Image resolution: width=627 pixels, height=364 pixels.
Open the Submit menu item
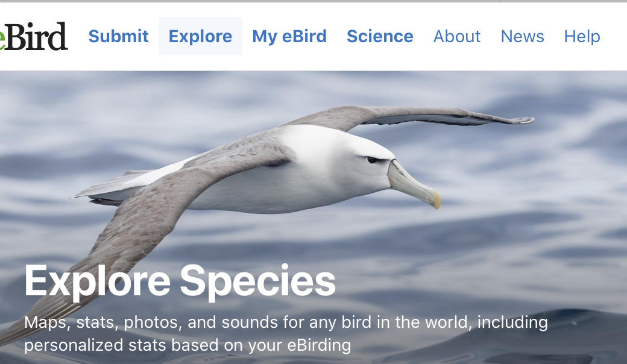118,36
